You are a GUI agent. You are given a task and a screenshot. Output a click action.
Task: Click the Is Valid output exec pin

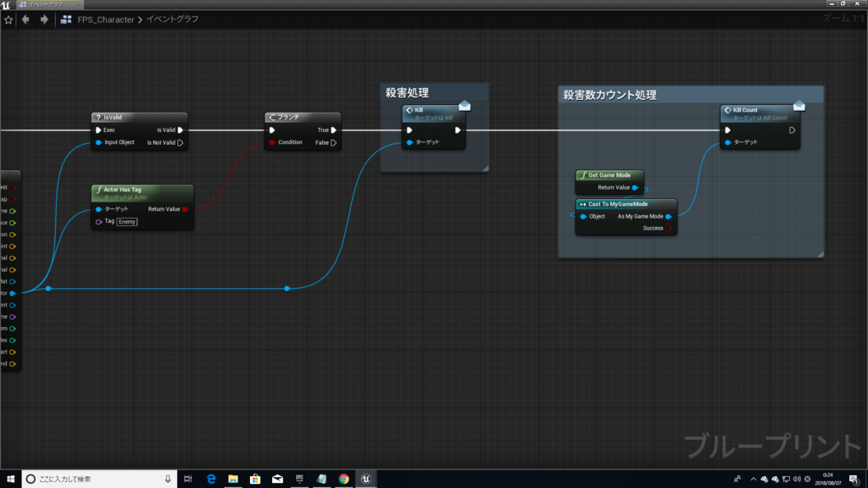(180, 130)
